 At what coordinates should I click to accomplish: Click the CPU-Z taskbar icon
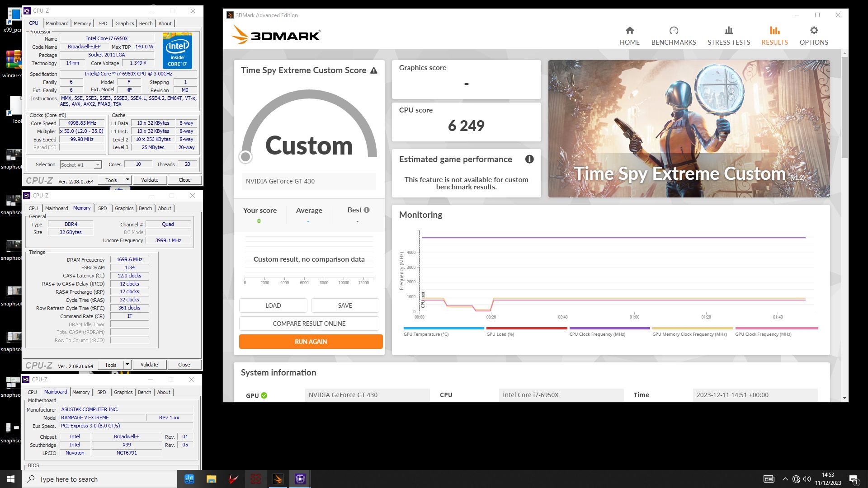point(300,479)
